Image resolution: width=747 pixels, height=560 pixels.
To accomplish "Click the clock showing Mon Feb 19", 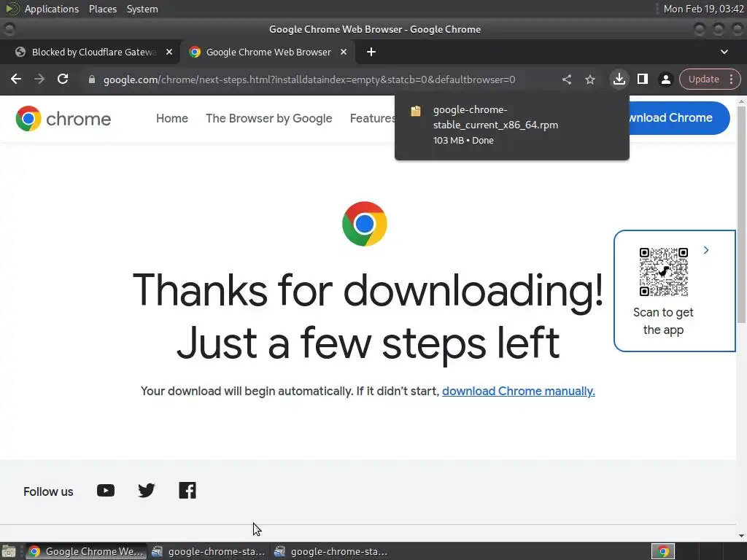I will [x=704, y=9].
